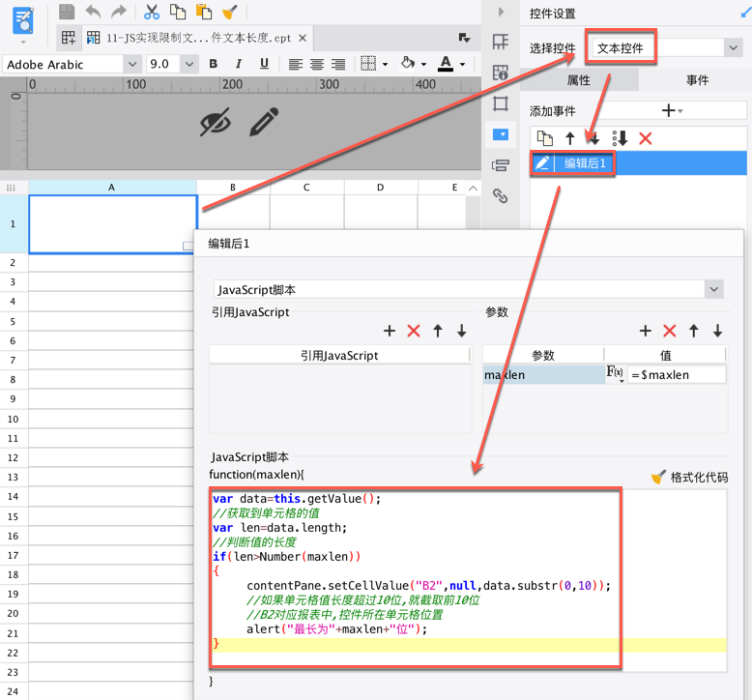Screen dimensions: 752x700
Task: Switch to the 属性 tab
Action: pyautogui.click(x=578, y=80)
